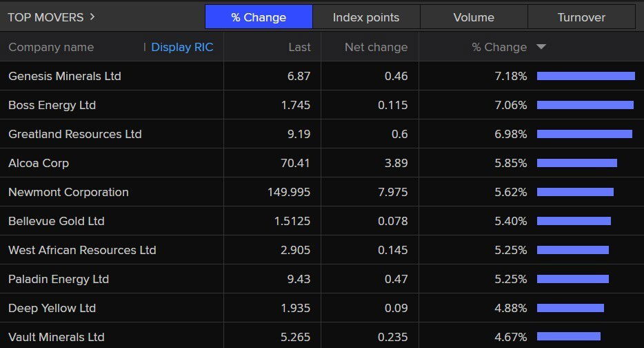Expand the TOP MOVERS chevron arrow
The image size is (644, 348).
pyautogui.click(x=92, y=17)
